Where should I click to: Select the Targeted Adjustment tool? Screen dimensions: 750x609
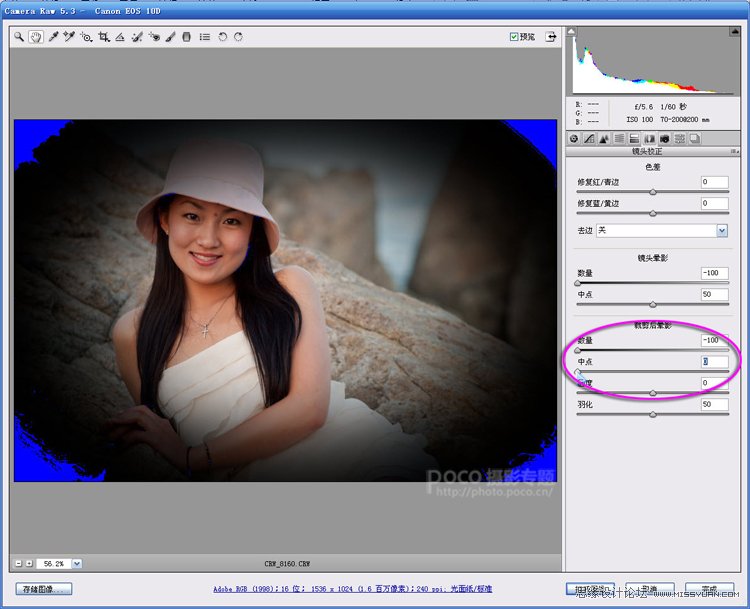tap(86, 37)
